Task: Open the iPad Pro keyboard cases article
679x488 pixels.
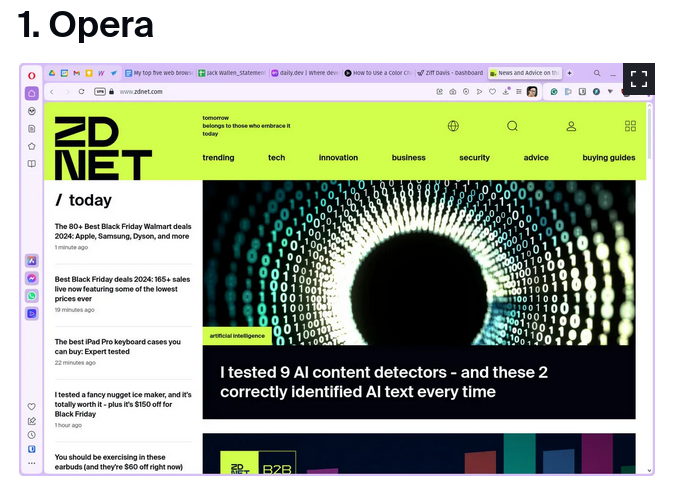Action: [x=118, y=346]
